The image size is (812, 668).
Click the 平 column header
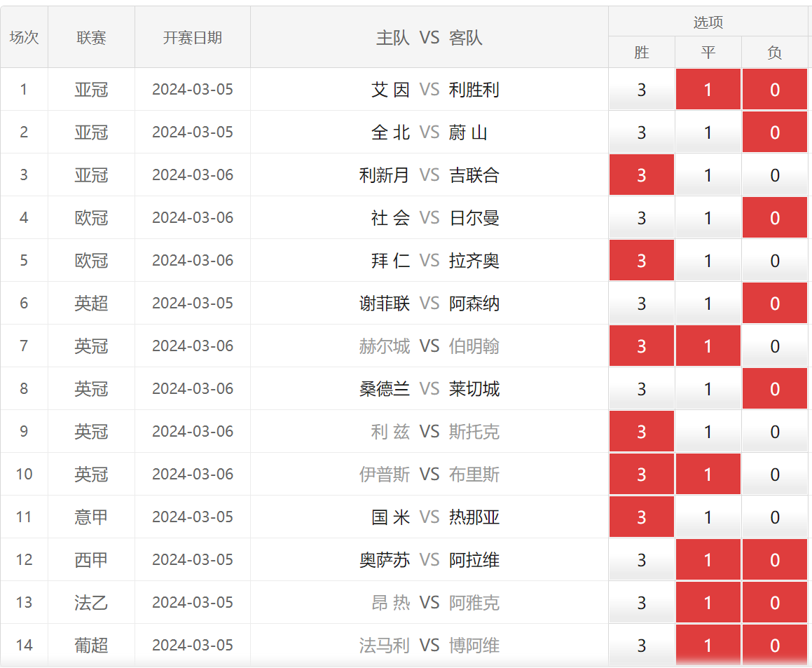tap(708, 53)
